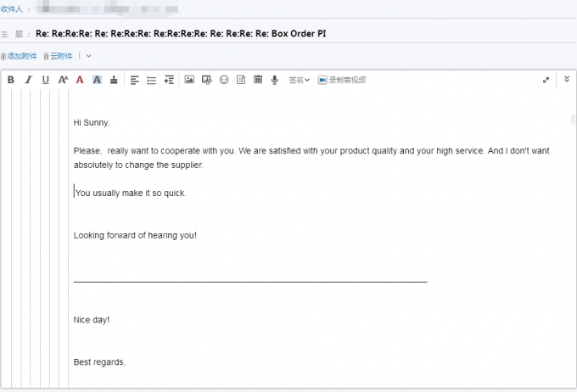Click the 录制音视频 record video button
The image size is (577, 392).
[x=342, y=80]
